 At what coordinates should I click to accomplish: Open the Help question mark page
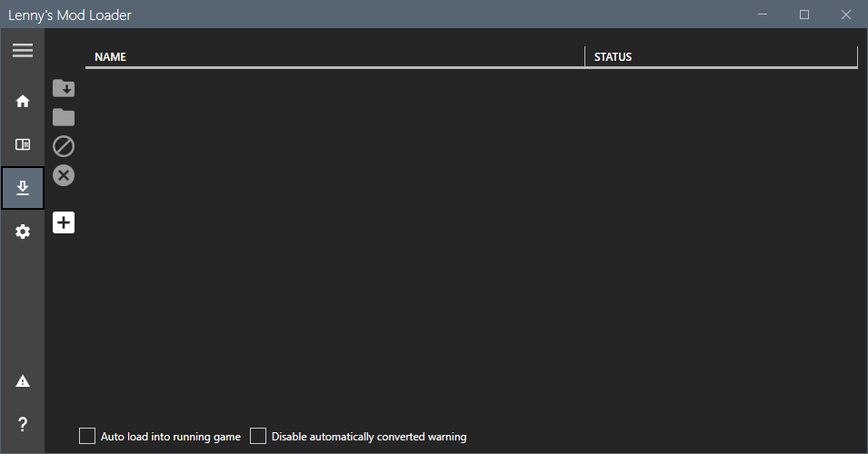tap(23, 424)
